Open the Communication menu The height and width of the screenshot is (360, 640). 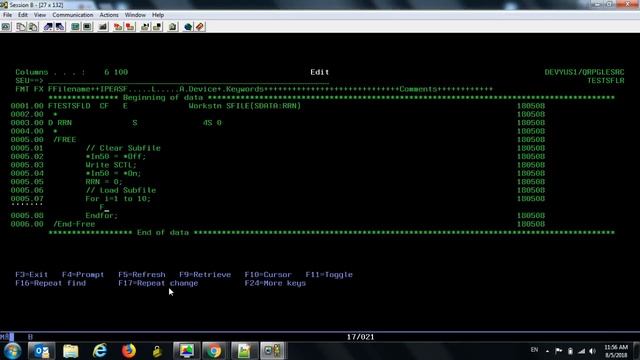pyautogui.click(x=73, y=15)
